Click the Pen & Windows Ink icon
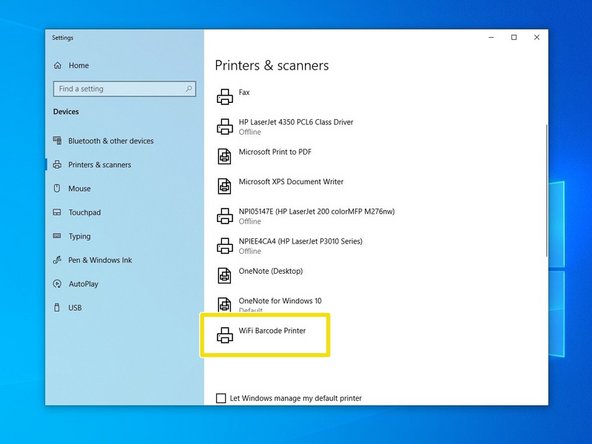This screenshot has height=444, width=592. 57,260
